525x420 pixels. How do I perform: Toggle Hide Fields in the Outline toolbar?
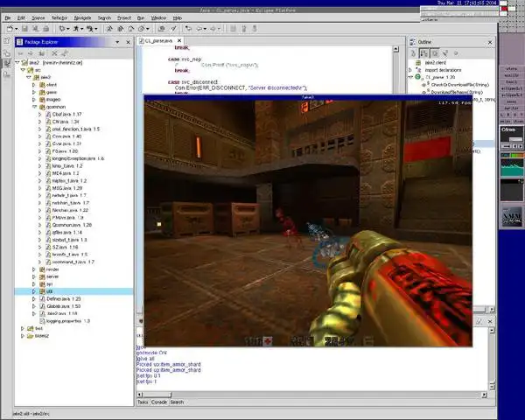[435, 53]
